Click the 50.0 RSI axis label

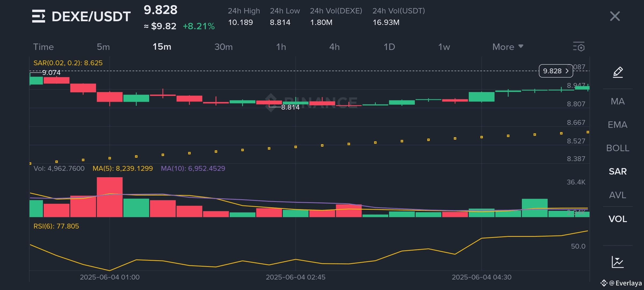[578, 246]
